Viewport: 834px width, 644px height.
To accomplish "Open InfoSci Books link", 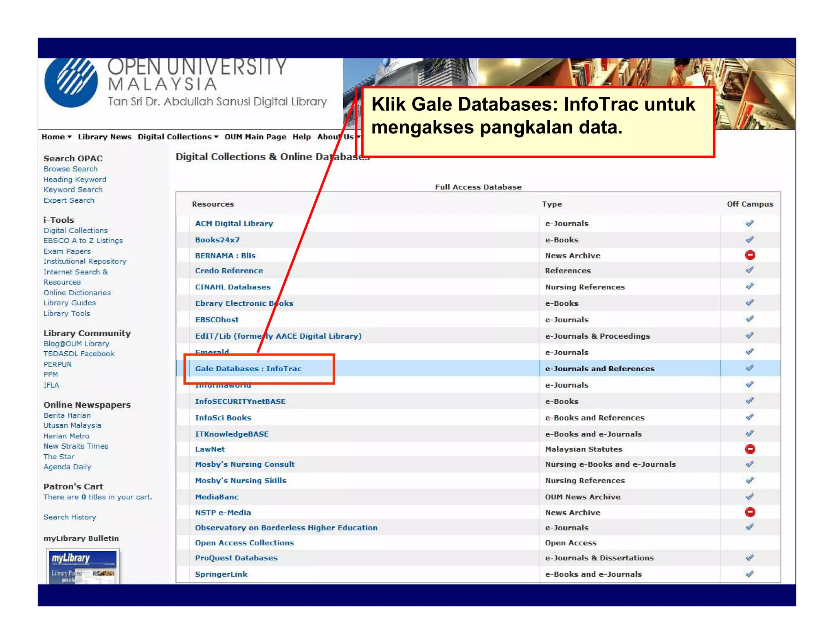I will [x=223, y=418].
